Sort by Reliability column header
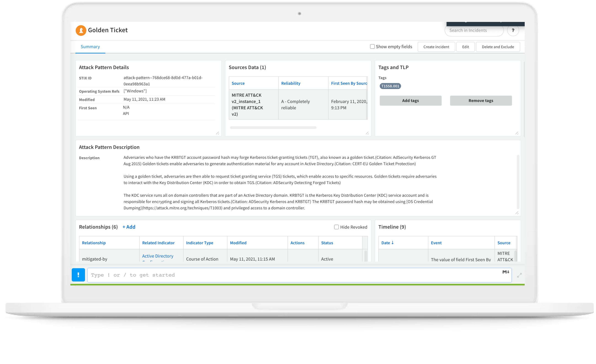596x364 pixels. 290,83
